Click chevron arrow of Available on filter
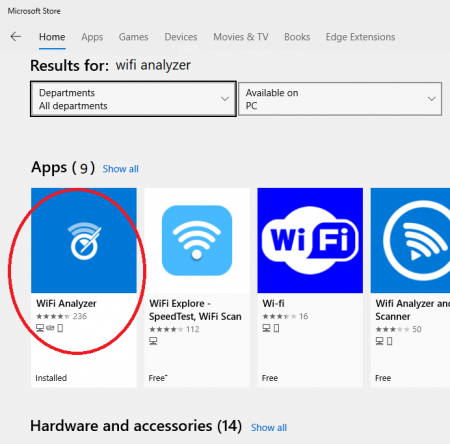The image size is (450, 444). click(x=432, y=99)
